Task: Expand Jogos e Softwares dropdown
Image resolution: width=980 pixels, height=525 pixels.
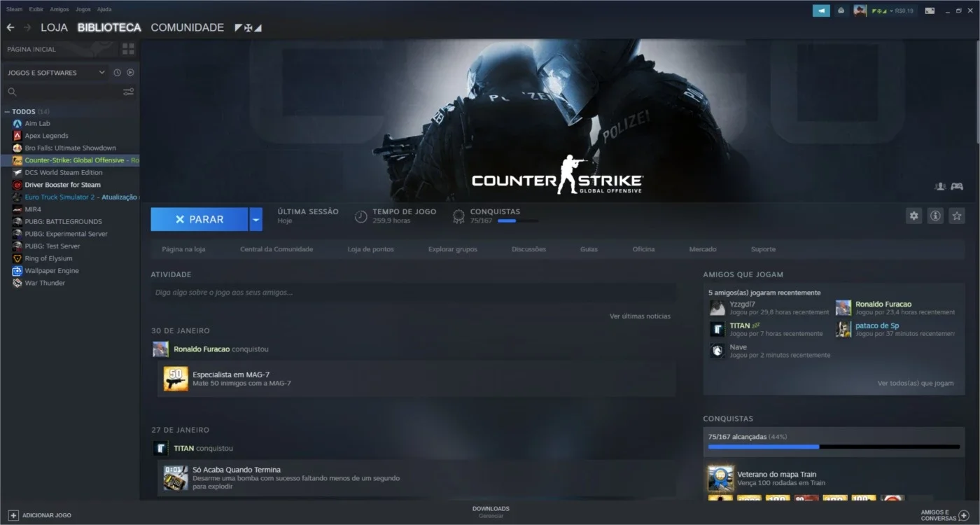Action: pyautogui.click(x=101, y=73)
